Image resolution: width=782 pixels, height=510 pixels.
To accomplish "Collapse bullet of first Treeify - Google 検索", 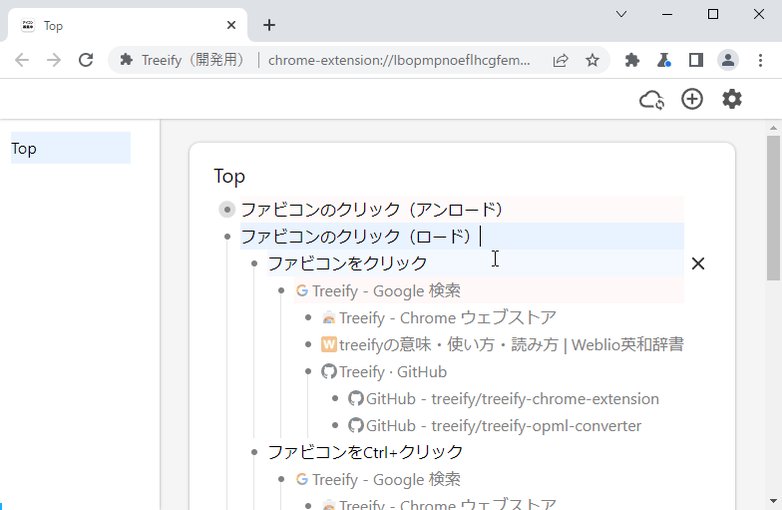I will pyautogui.click(x=281, y=290).
